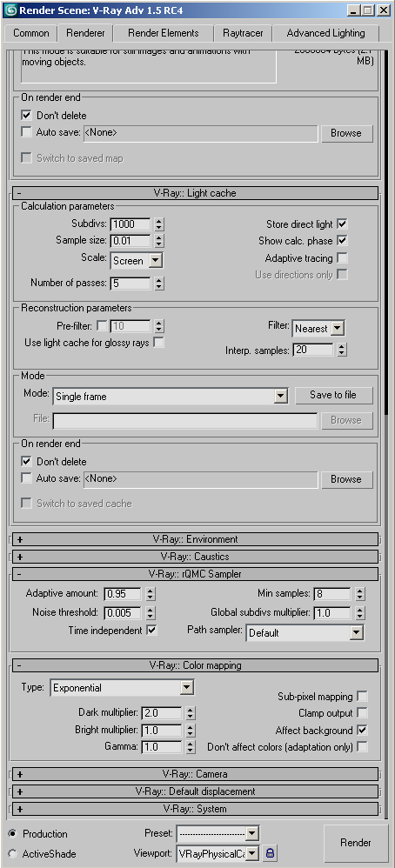Enable Clamp output checkbox

coord(362,713)
